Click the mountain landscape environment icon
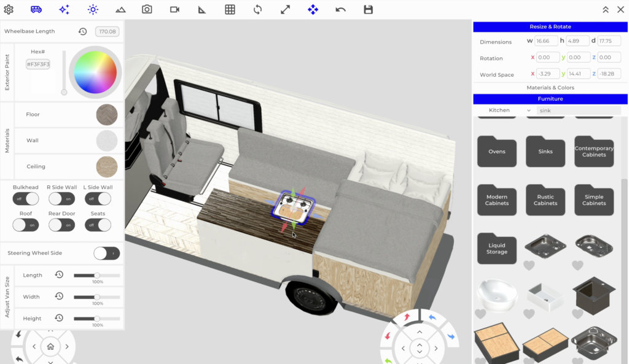 click(x=120, y=10)
